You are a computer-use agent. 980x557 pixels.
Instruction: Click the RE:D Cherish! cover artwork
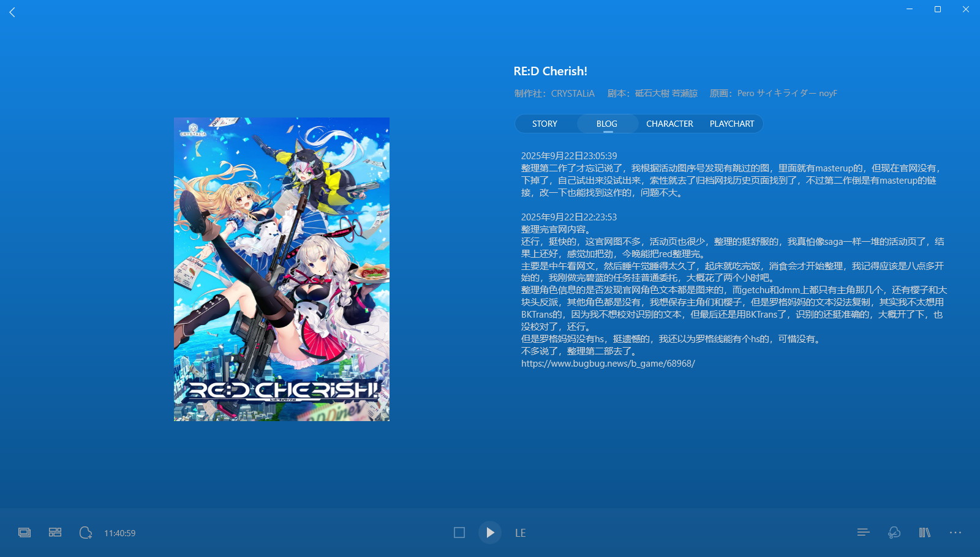pyautogui.click(x=282, y=269)
